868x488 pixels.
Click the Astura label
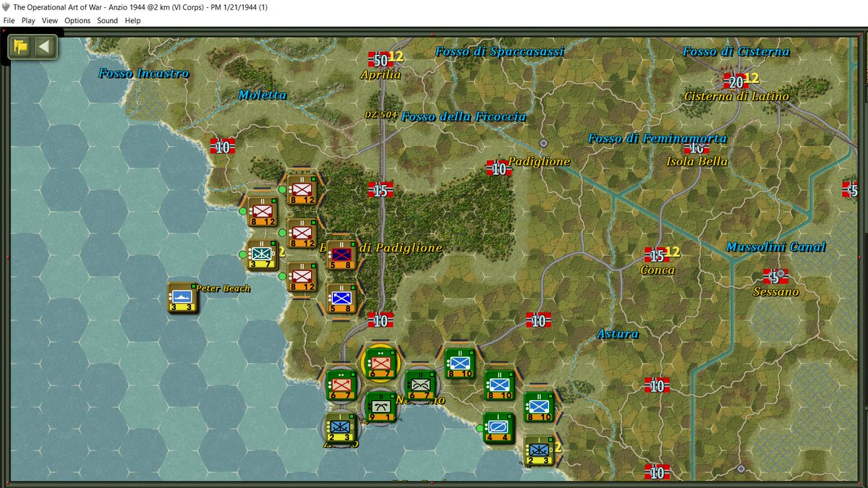tap(618, 333)
